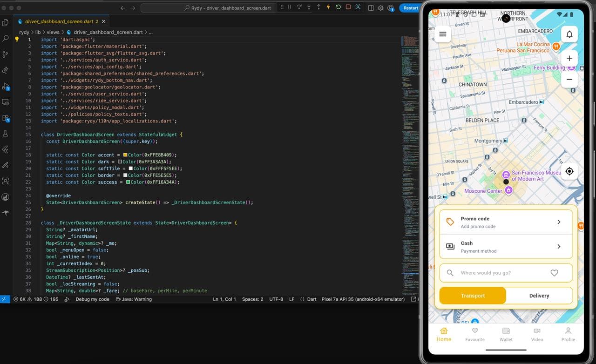Trigger Hot Reload with the lightning icon

click(328, 7)
